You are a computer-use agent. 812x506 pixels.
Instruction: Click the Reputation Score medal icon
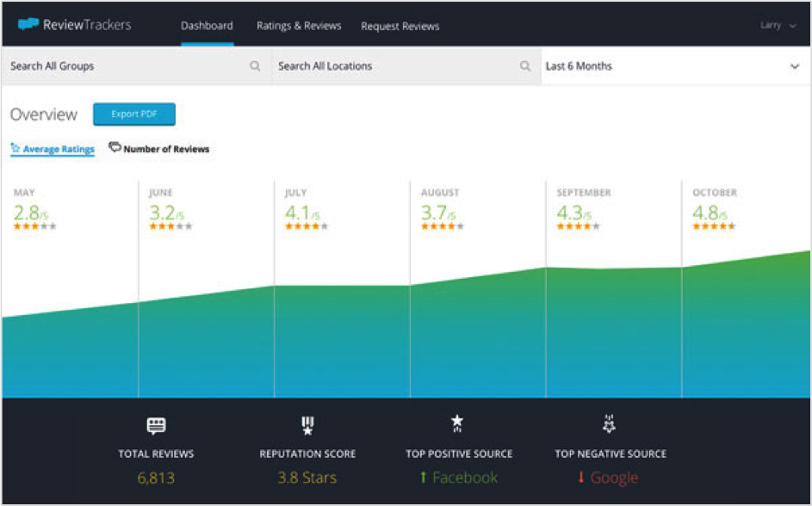click(307, 425)
